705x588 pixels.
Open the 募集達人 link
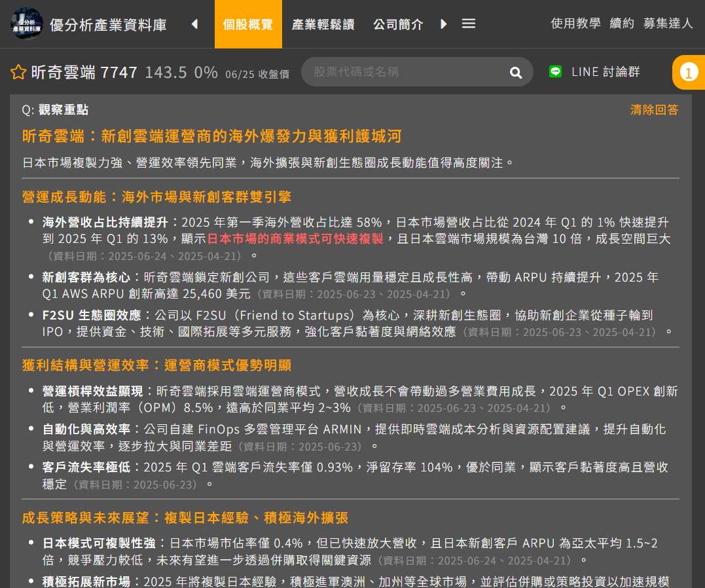(668, 23)
